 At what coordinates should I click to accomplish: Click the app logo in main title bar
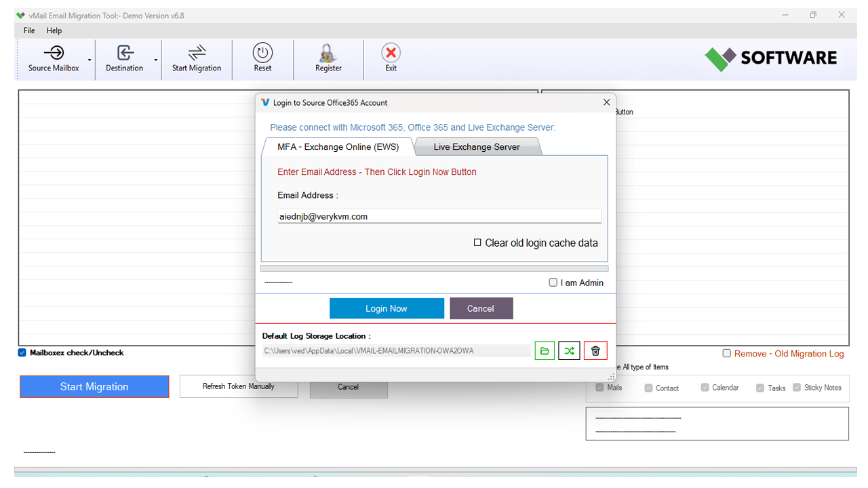coord(21,16)
